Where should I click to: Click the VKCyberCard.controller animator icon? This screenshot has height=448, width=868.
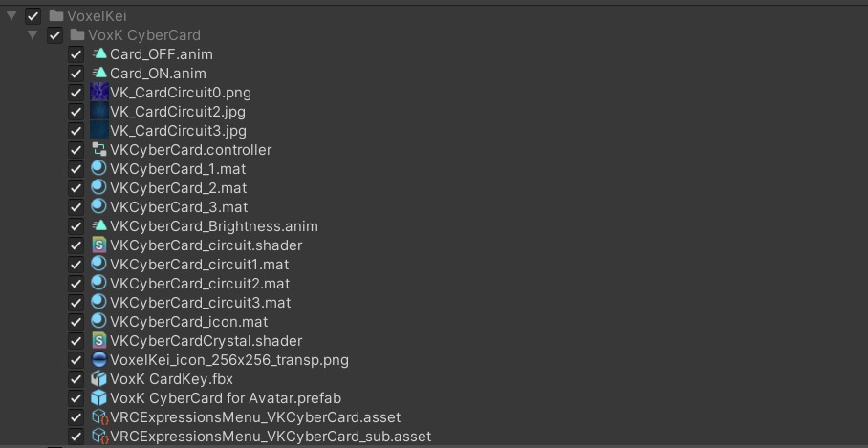[x=99, y=150]
